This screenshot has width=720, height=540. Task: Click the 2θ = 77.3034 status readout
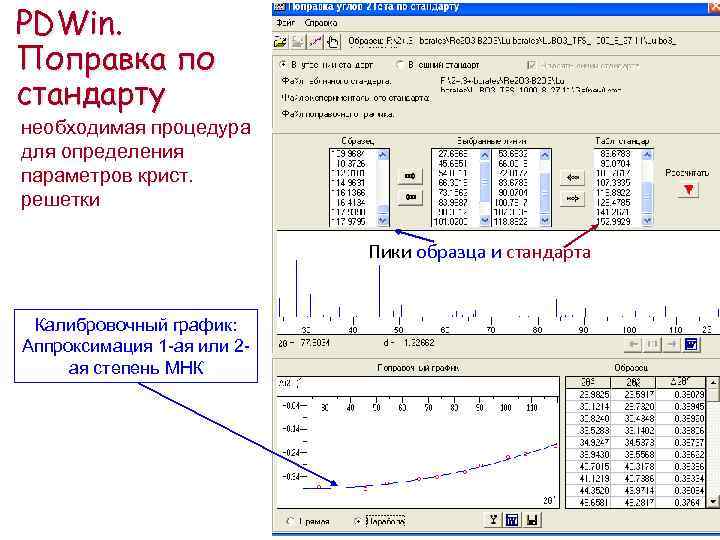pos(304,343)
